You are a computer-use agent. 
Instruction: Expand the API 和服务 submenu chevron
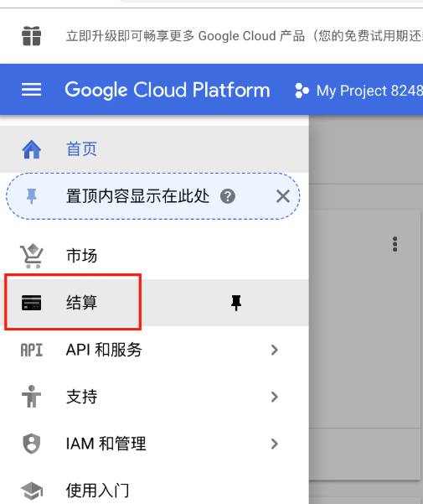click(x=274, y=350)
